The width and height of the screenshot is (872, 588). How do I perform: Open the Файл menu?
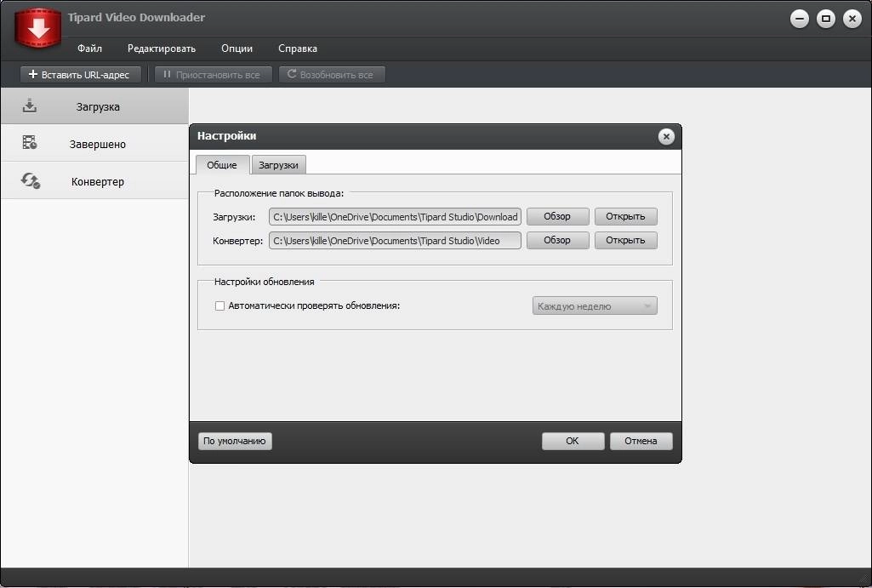click(89, 49)
